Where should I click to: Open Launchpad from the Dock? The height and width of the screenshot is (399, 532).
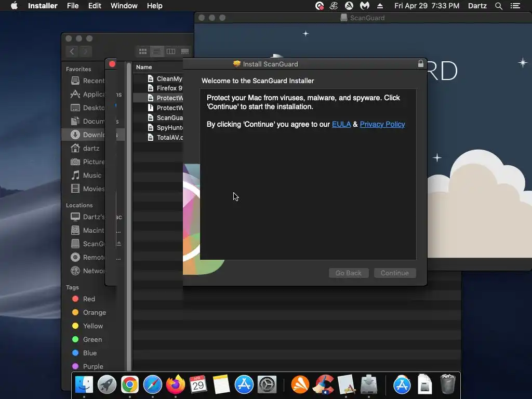[x=107, y=384]
